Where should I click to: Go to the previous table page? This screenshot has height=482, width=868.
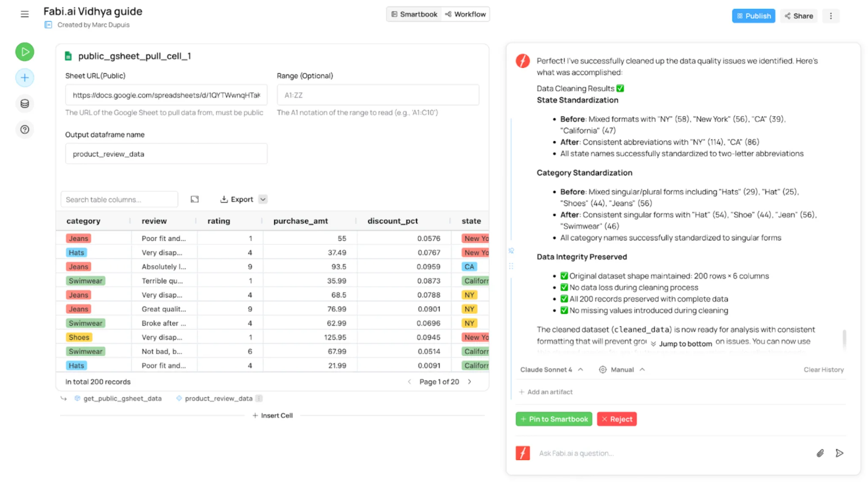pyautogui.click(x=409, y=382)
